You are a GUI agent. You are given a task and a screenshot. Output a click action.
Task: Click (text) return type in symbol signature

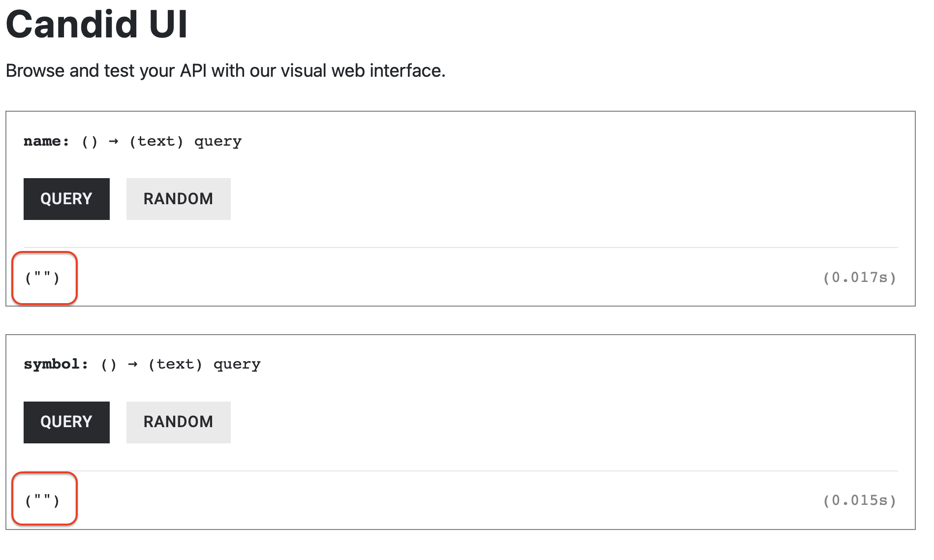175,364
